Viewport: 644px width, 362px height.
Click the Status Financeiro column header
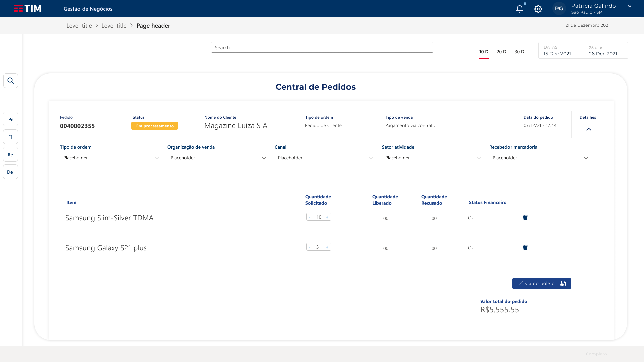(x=488, y=203)
